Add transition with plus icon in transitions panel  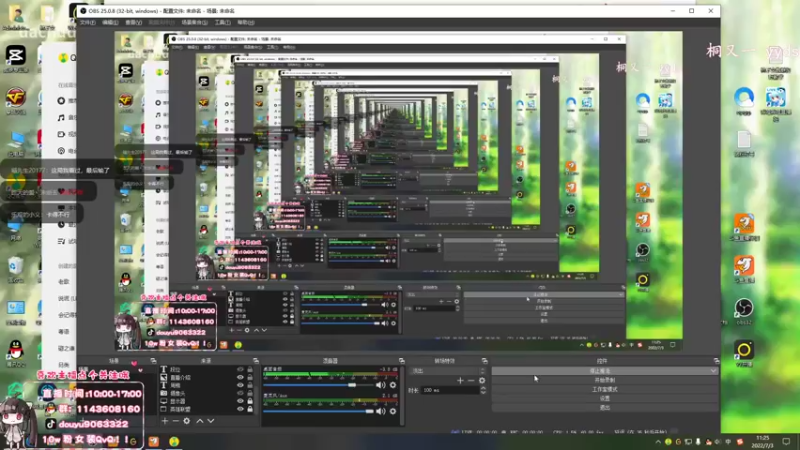(x=460, y=381)
